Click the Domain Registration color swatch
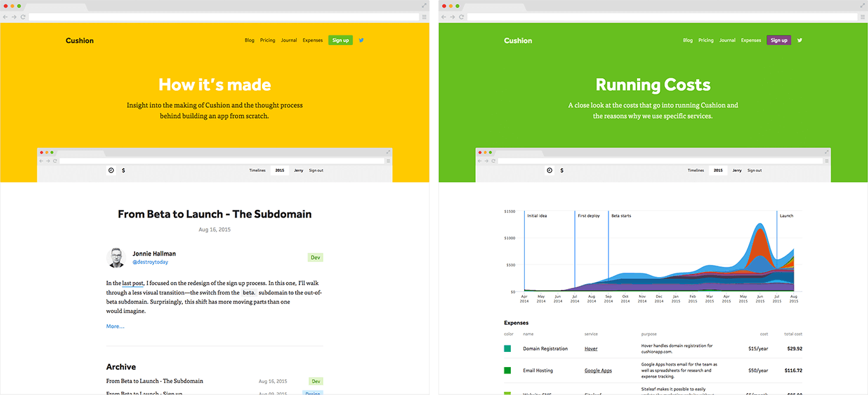 [x=508, y=349]
